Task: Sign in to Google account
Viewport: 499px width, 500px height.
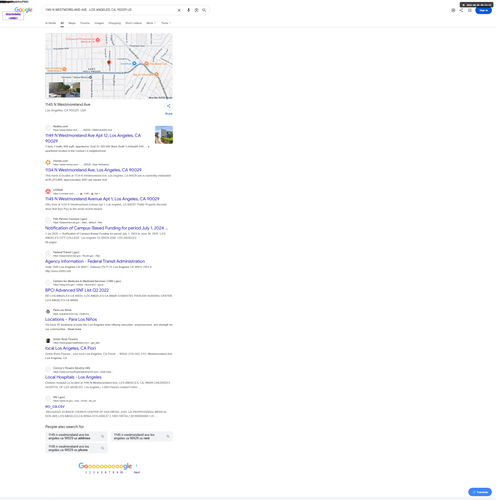Action: pyautogui.click(x=484, y=10)
